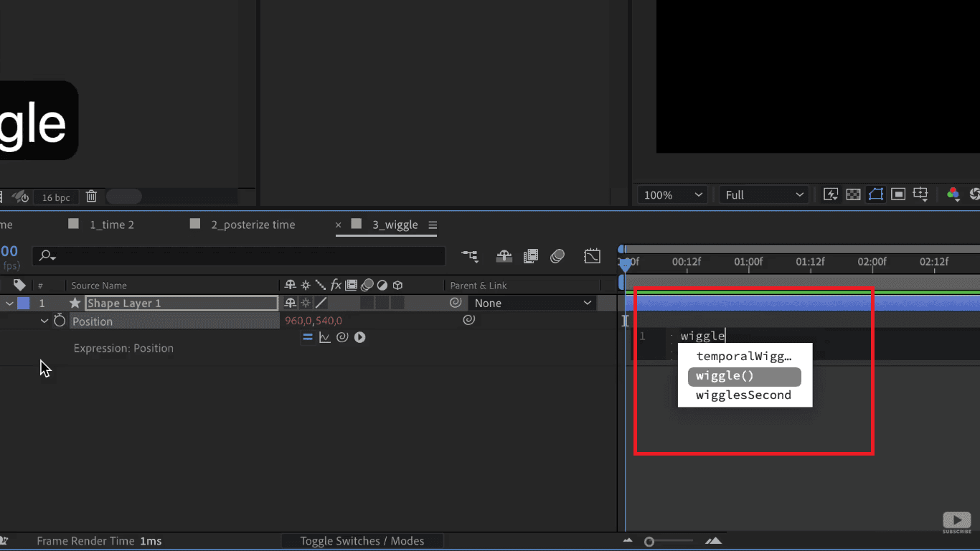Open the parent dropdown set to None
Viewport: 980px width, 551px height.
(532, 303)
